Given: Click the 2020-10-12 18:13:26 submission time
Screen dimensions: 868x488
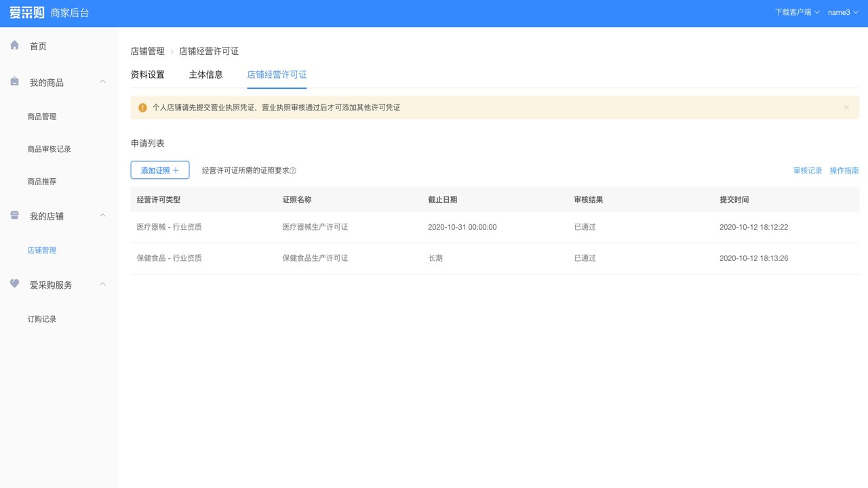Looking at the screenshot, I should pyautogui.click(x=754, y=258).
